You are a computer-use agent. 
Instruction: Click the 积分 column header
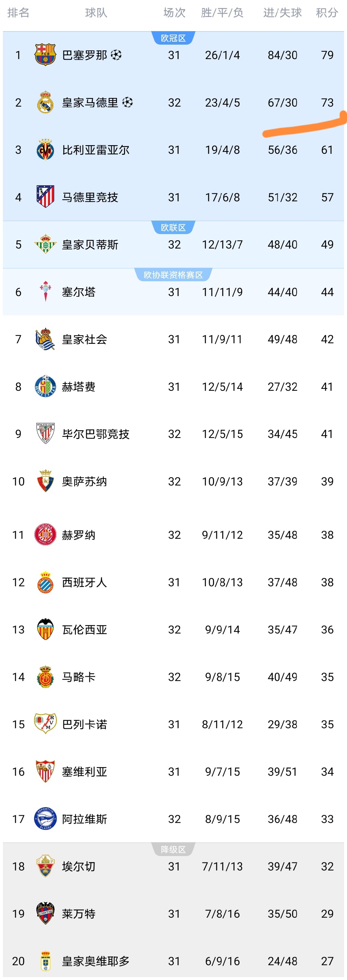327,13
